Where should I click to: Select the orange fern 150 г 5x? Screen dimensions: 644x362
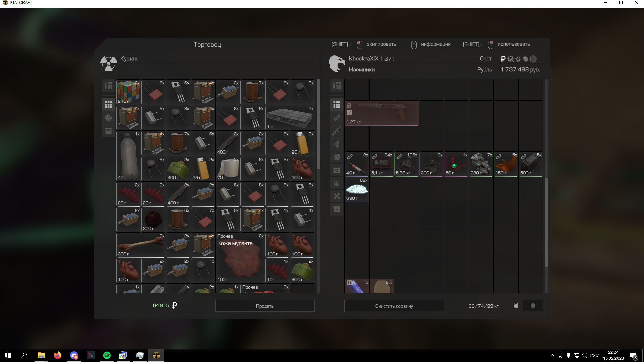point(506,164)
